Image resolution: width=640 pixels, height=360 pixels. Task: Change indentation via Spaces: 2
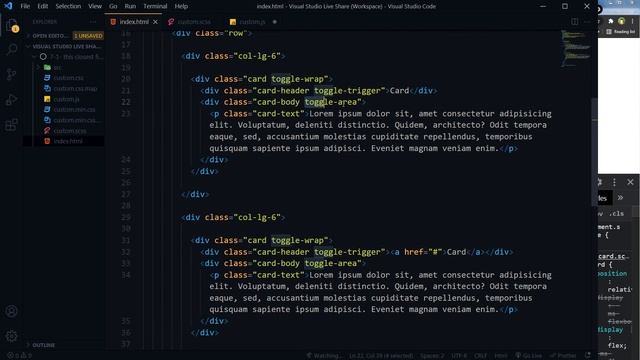pos(432,356)
